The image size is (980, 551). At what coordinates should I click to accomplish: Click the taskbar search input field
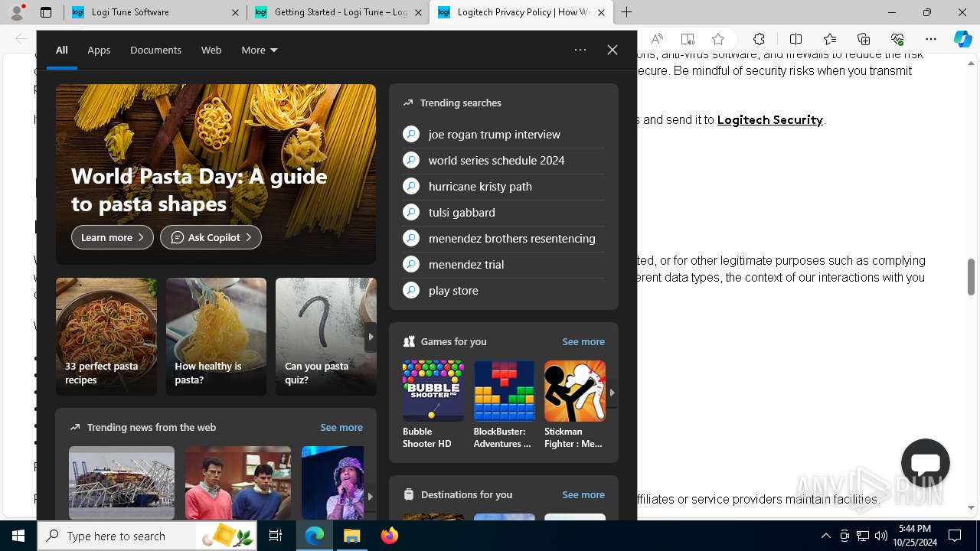(x=147, y=536)
